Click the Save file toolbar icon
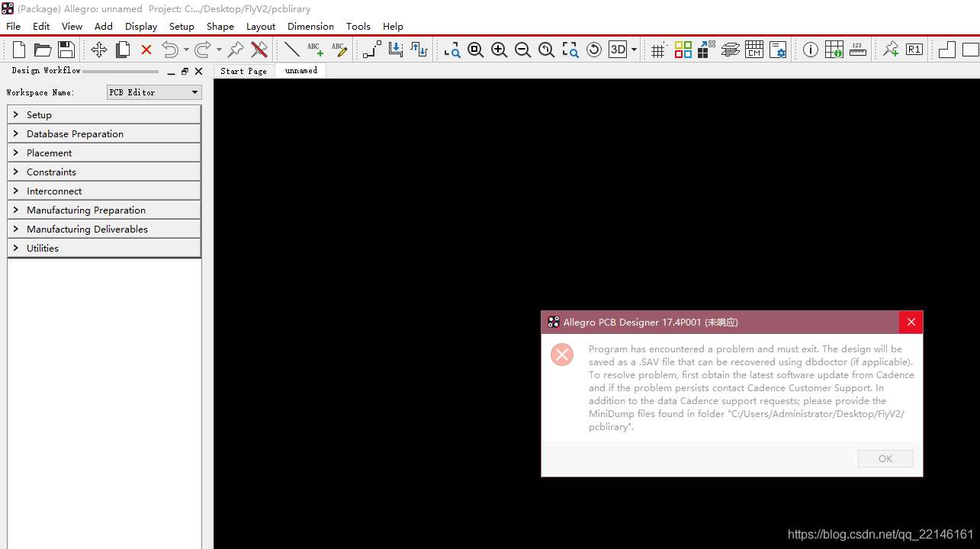The image size is (980, 549). coord(66,50)
